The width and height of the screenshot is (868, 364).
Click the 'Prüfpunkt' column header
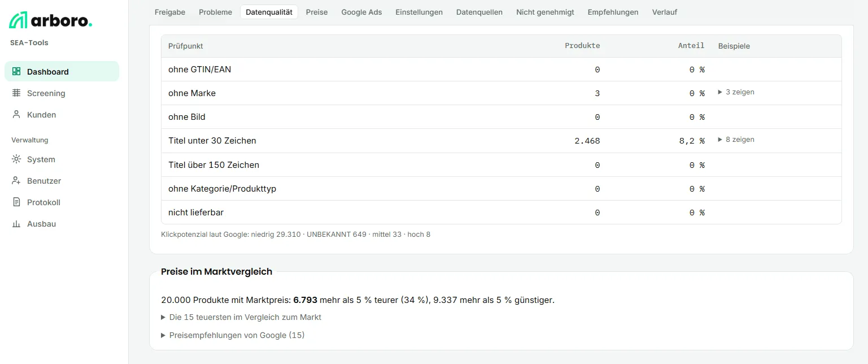pyautogui.click(x=186, y=46)
